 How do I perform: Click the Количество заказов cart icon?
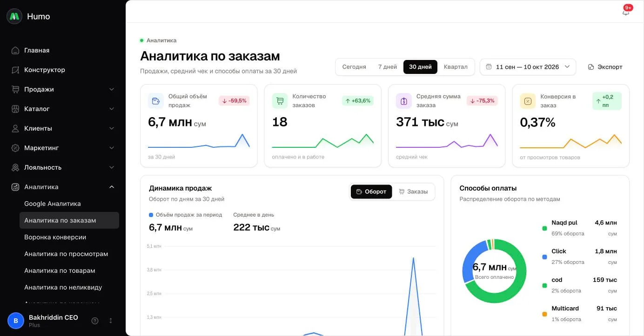pyautogui.click(x=280, y=101)
